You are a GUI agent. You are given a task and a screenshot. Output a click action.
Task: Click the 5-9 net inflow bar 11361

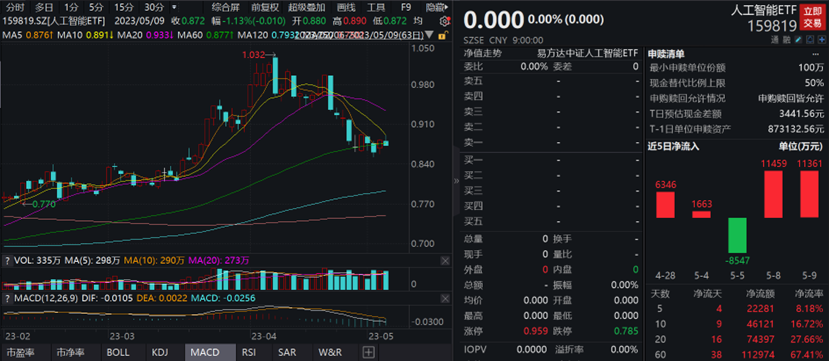tap(809, 194)
